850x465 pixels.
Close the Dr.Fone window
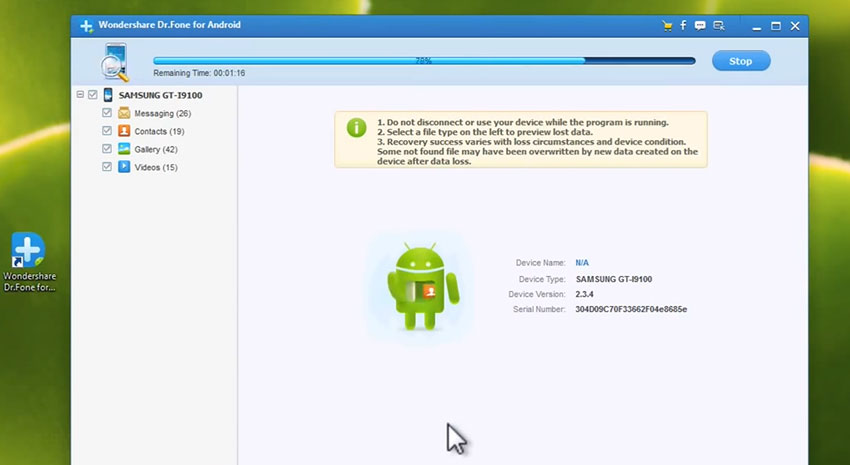[795, 26]
